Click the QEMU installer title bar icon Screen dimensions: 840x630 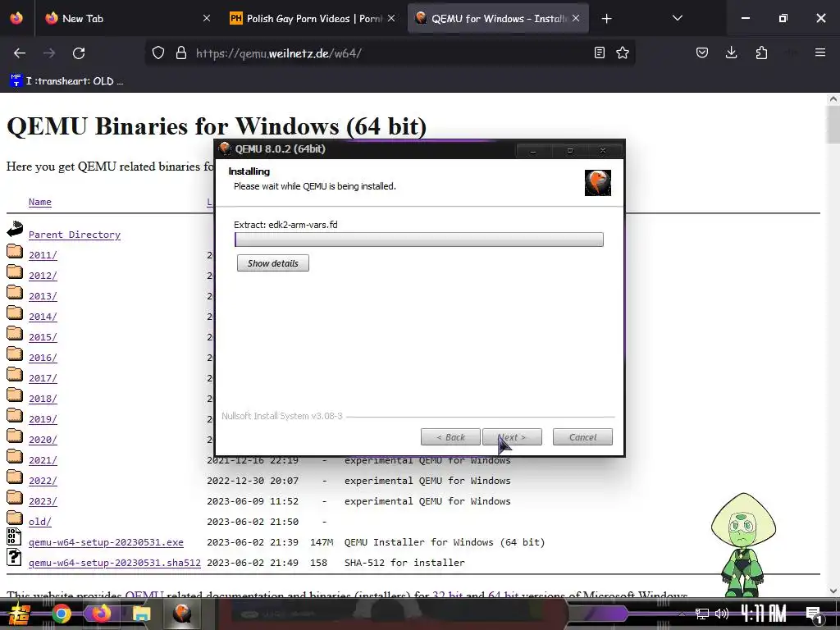[225, 149]
